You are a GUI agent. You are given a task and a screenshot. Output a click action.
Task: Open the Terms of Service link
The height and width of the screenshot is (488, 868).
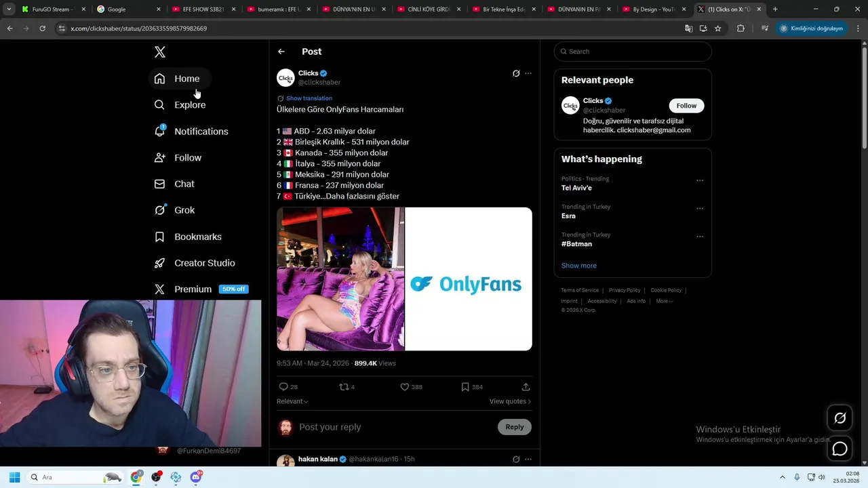pyautogui.click(x=580, y=290)
